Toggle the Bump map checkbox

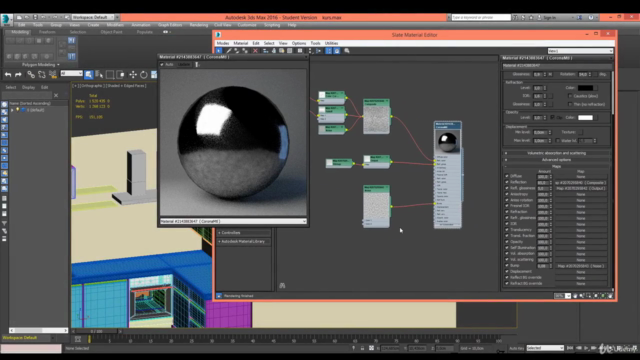[507, 266]
